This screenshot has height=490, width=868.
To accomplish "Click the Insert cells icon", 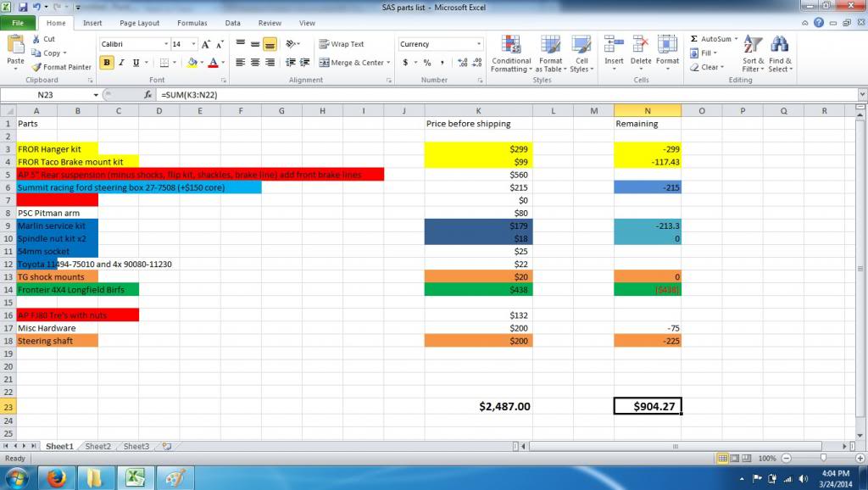I will (614, 44).
